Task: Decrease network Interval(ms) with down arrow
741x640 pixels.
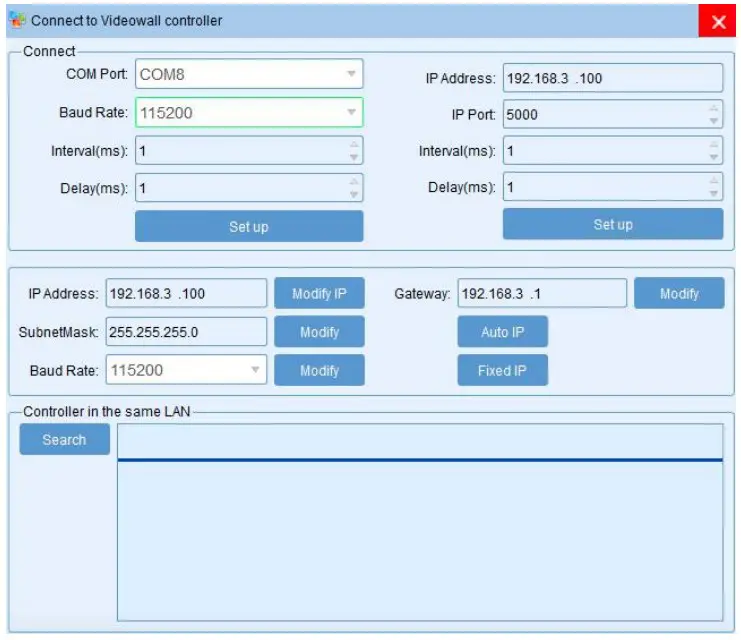Action: click(x=714, y=157)
